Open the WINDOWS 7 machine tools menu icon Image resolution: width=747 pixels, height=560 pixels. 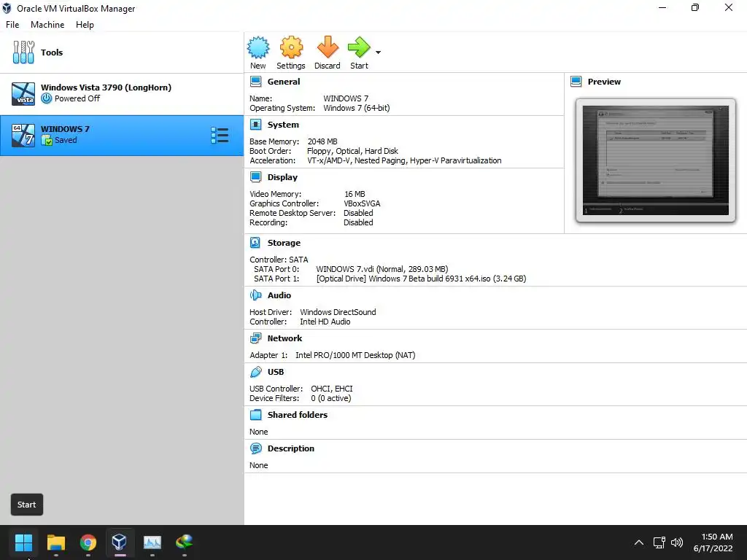pos(220,135)
